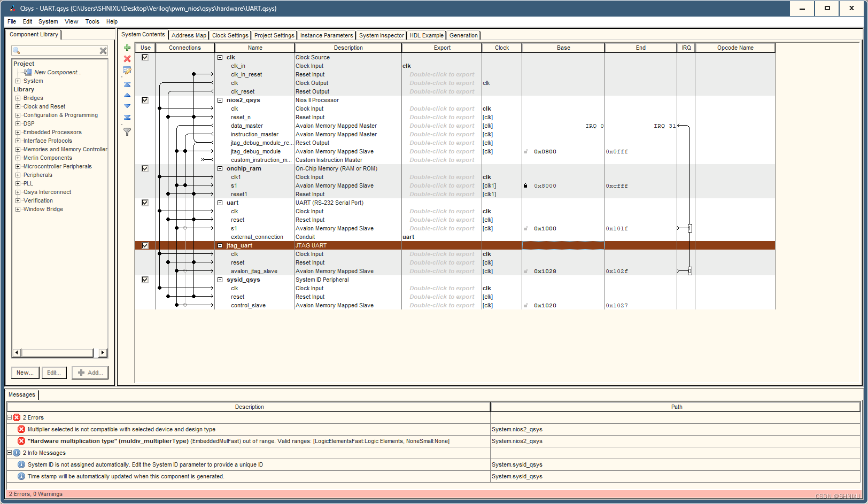Viewport: 868px width, 504px height.
Task: Select the Window Bridge library item
Action: 43,209
